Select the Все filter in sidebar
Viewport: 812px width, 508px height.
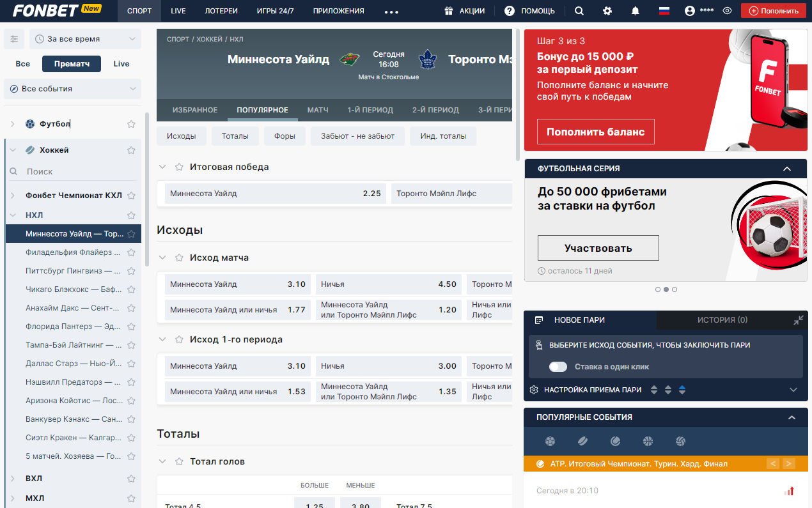[23, 64]
